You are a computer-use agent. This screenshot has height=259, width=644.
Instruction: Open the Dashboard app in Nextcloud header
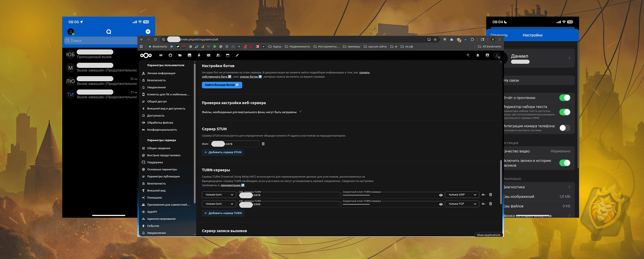pyautogui.click(x=161, y=56)
